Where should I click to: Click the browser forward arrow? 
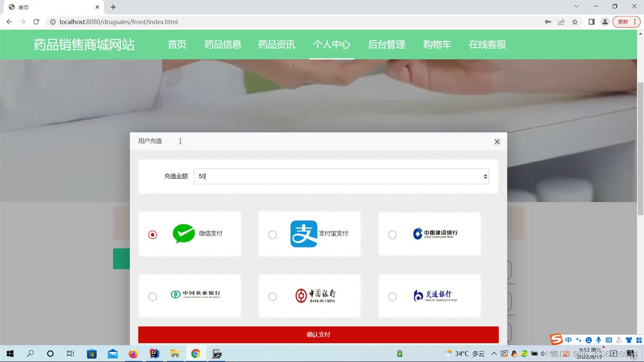(23, 22)
